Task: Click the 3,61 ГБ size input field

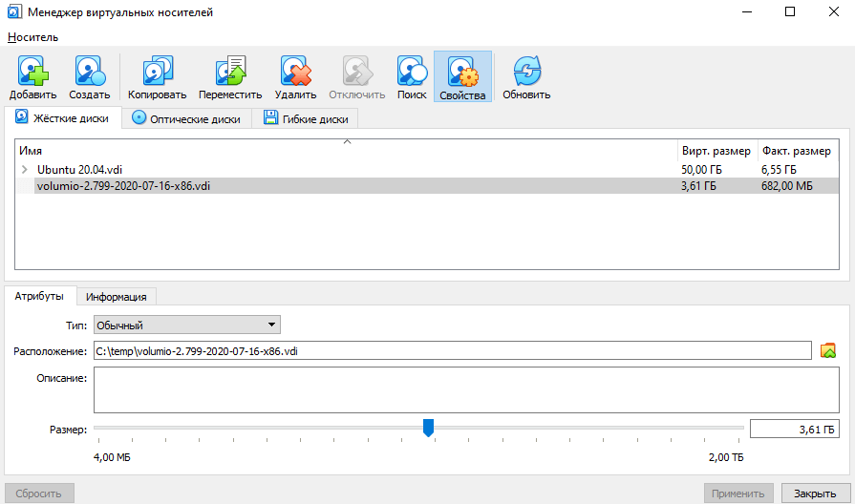Action: coord(795,430)
